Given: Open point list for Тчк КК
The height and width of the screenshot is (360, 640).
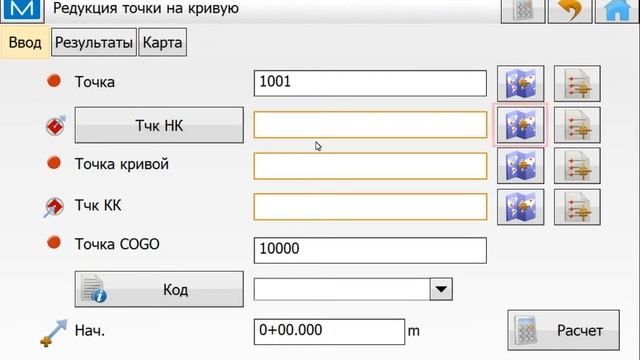Looking at the screenshot, I should (577, 207).
